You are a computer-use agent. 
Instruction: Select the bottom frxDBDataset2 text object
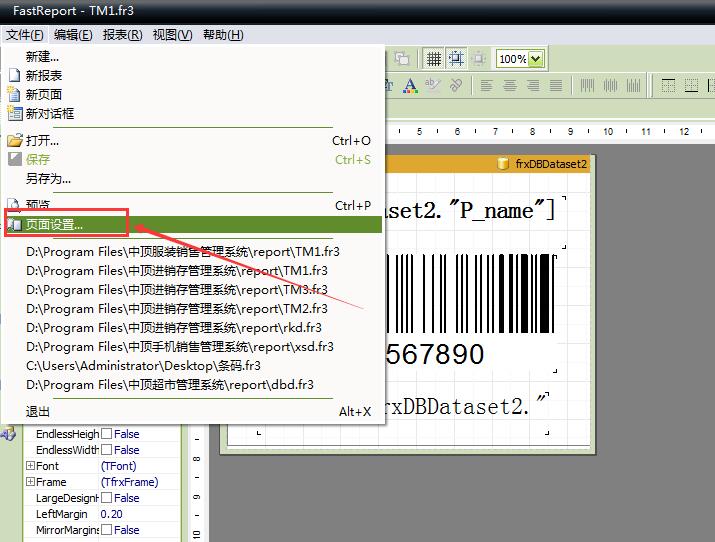point(466,413)
